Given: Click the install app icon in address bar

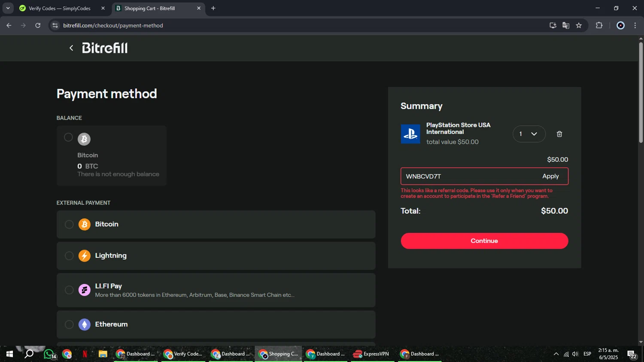Looking at the screenshot, I should click(553, 25).
